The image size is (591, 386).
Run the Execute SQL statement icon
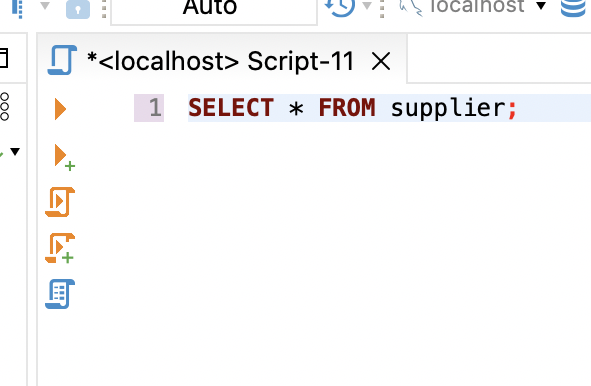pos(60,109)
